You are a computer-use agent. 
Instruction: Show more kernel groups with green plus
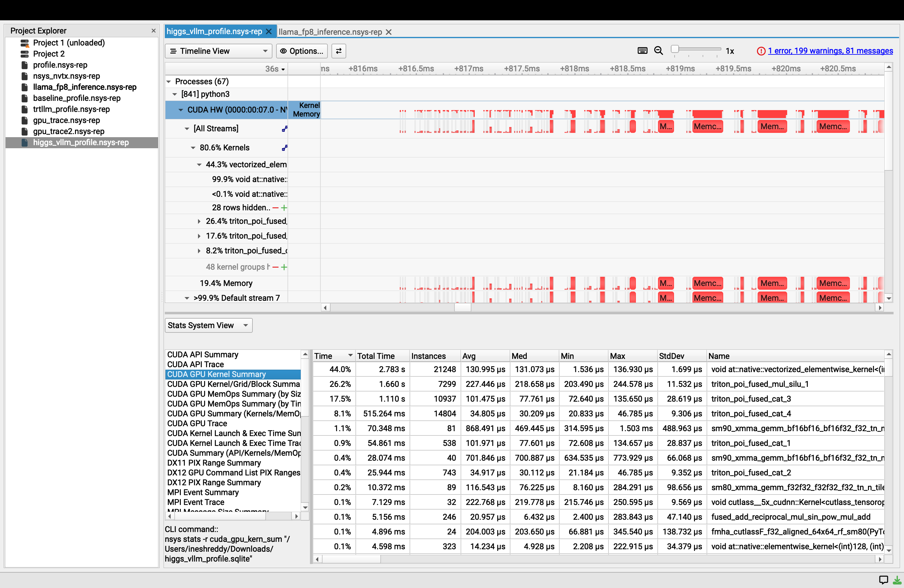pyautogui.click(x=284, y=267)
